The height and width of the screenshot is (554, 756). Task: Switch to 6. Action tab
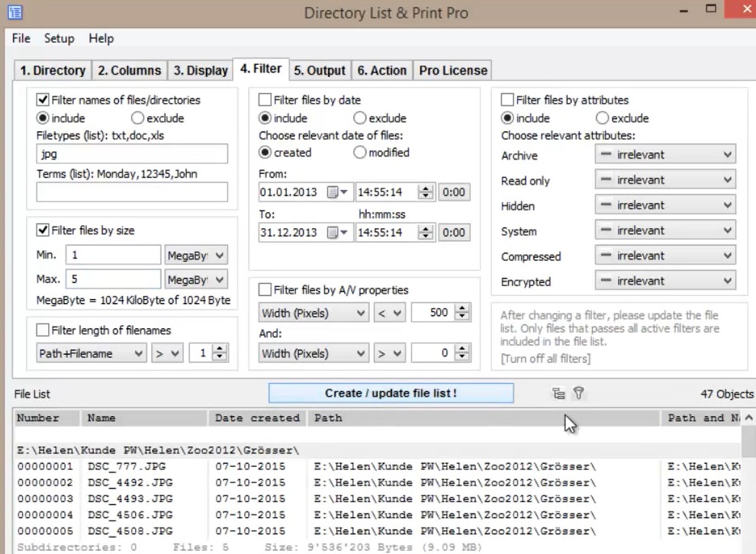382,70
